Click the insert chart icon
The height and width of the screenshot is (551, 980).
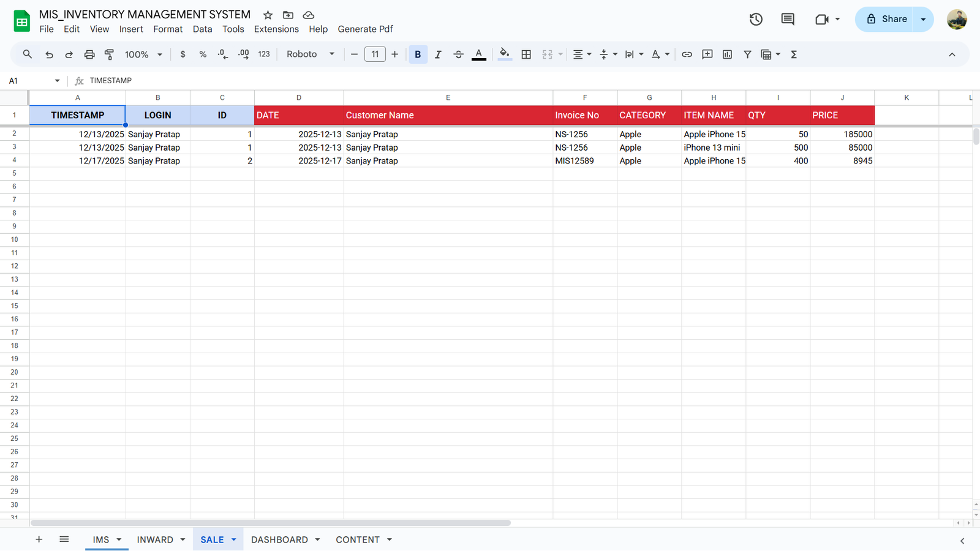tap(727, 54)
